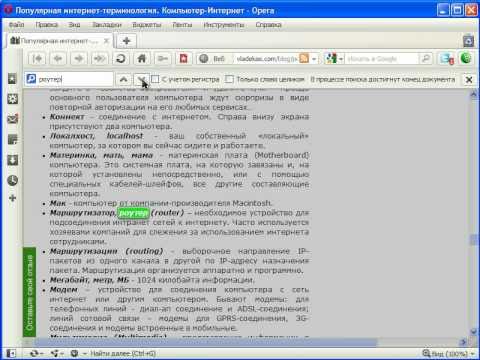Screen dimensions: 480x360
Task: Open closed tabs trash icon
Action: 469,41
